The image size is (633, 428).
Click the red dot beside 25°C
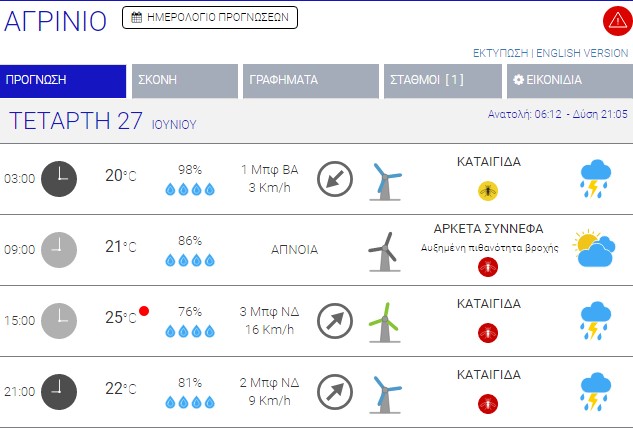[144, 312]
